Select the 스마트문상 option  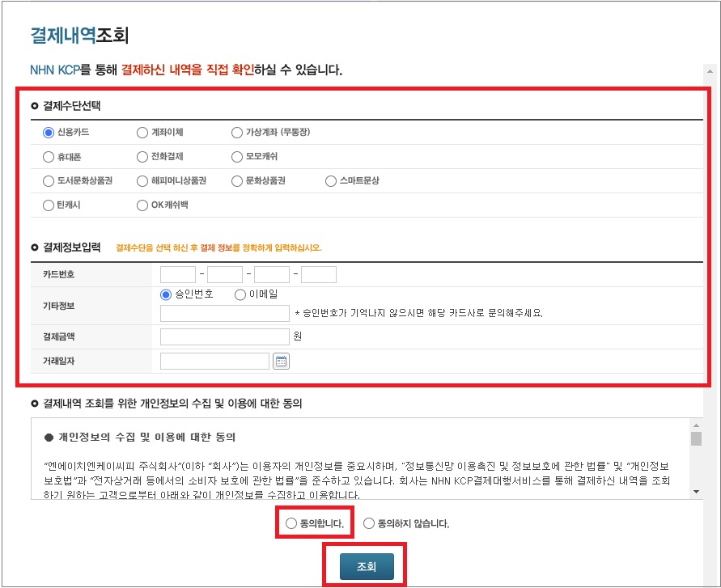pos(330,180)
